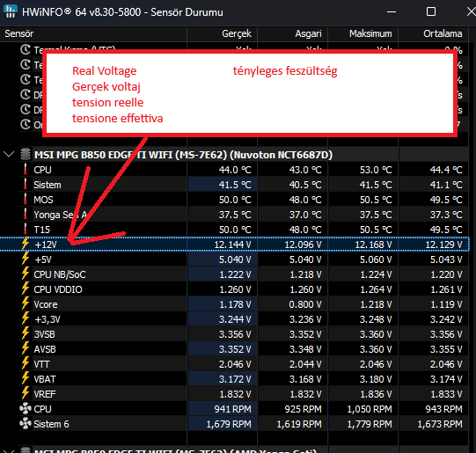
Task: Click the HWiNFO app icon in title bar
Action: [x=11, y=11]
